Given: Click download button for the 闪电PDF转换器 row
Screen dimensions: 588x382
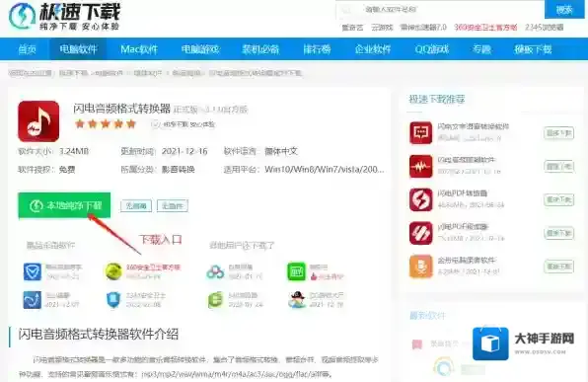Looking at the screenshot, I should tap(558, 199).
